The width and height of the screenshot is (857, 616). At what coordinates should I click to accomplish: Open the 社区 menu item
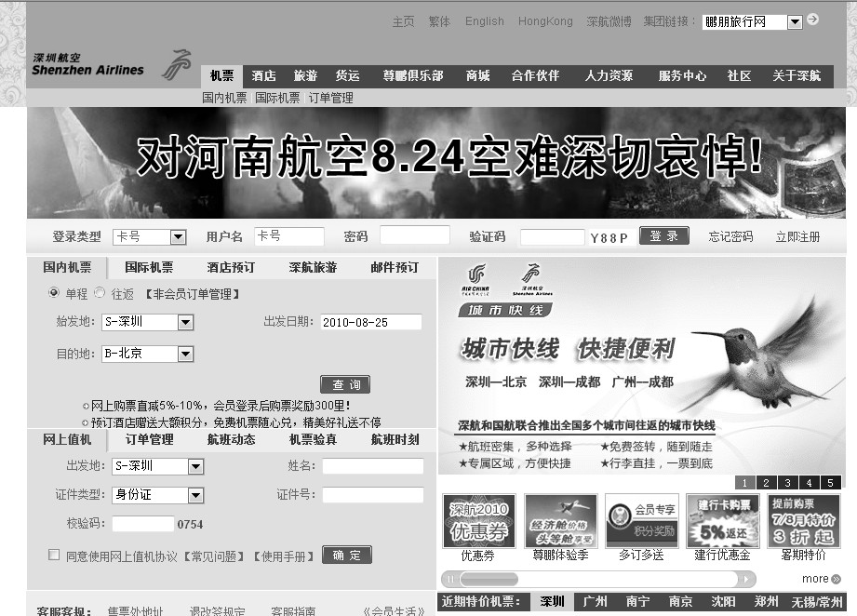coord(740,76)
